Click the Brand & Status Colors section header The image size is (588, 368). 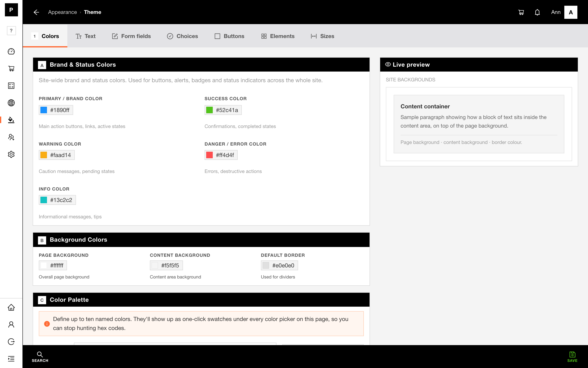201,65
